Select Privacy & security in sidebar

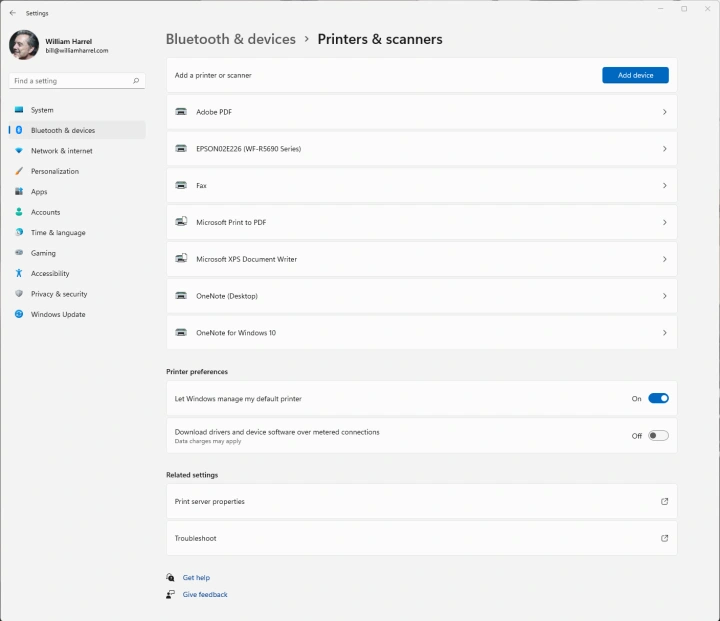click(x=59, y=294)
